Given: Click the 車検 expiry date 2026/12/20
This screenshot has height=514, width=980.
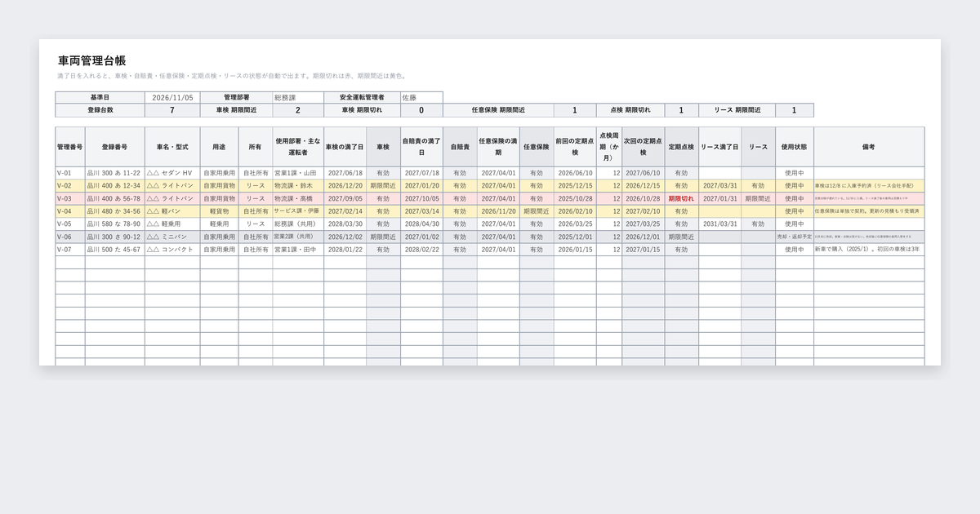Looking at the screenshot, I should 345,186.
